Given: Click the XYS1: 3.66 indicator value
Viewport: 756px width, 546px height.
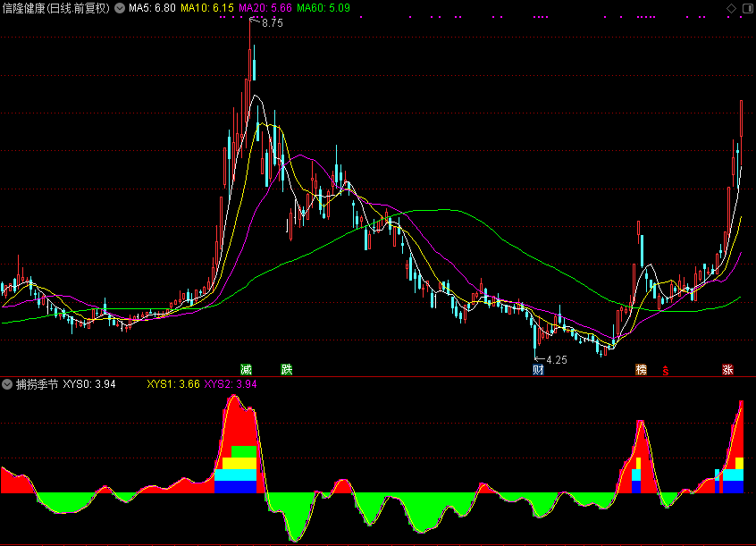Looking at the screenshot, I should pos(173,384).
